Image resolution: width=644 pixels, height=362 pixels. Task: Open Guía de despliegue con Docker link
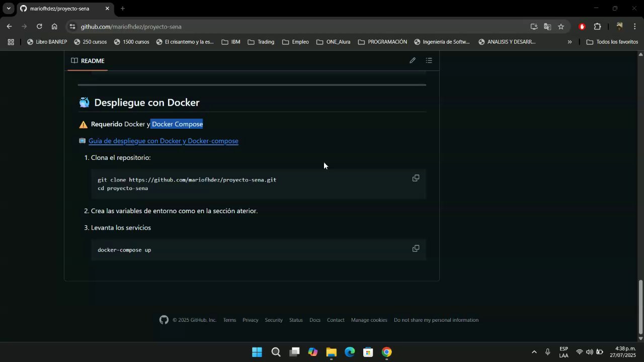click(x=164, y=141)
